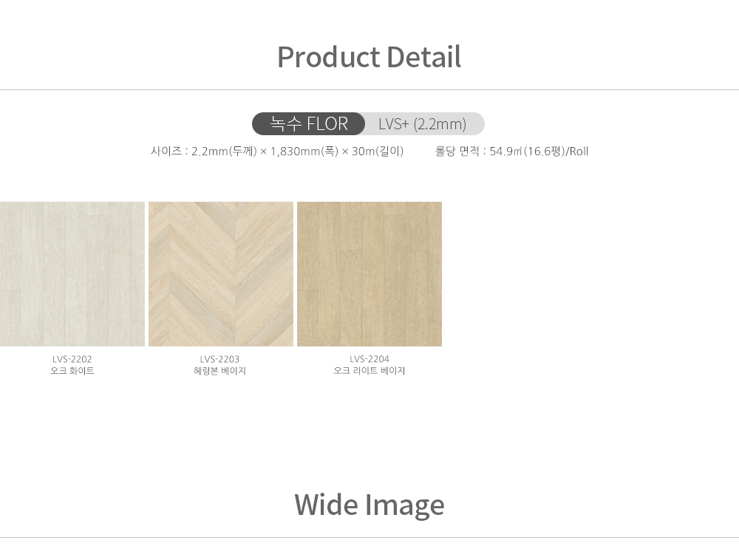Viewport: 739px width, 560px height.
Task: Open the LVS-2202 oak white swatch
Action: [x=72, y=274]
